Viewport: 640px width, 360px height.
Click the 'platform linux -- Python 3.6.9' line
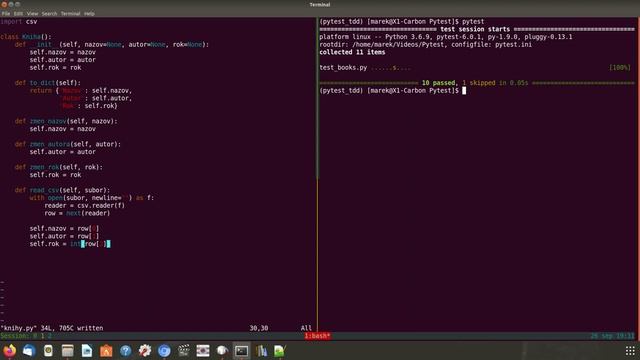[446, 37]
